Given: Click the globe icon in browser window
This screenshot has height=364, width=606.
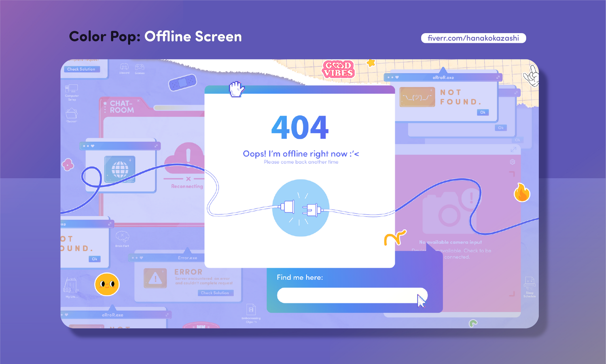Looking at the screenshot, I should click(x=120, y=169).
